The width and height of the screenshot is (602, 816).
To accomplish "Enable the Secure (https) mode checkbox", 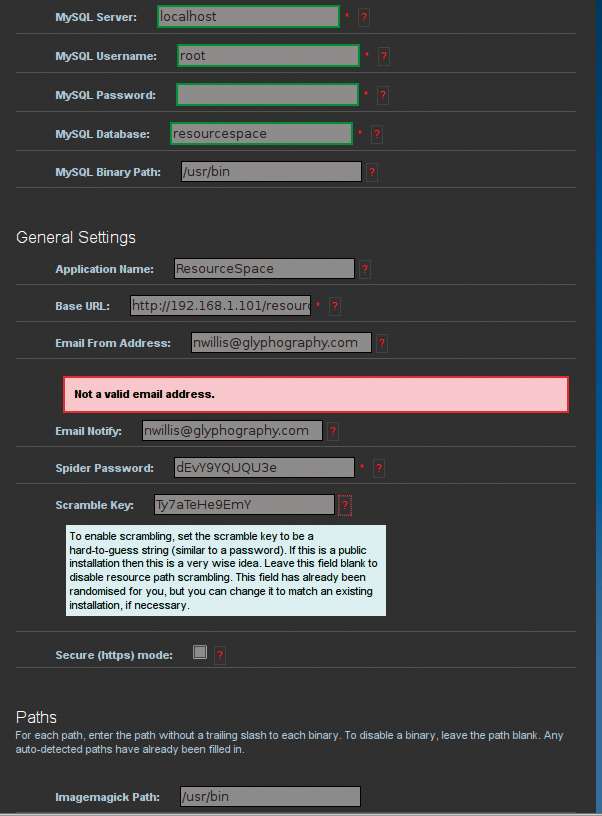I will tap(200, 652).
